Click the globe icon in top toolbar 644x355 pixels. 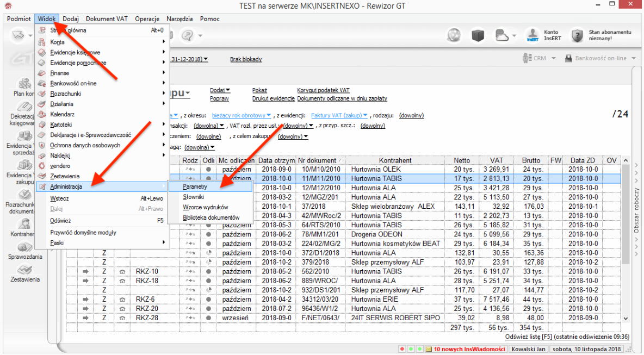(x=454, y=35)
